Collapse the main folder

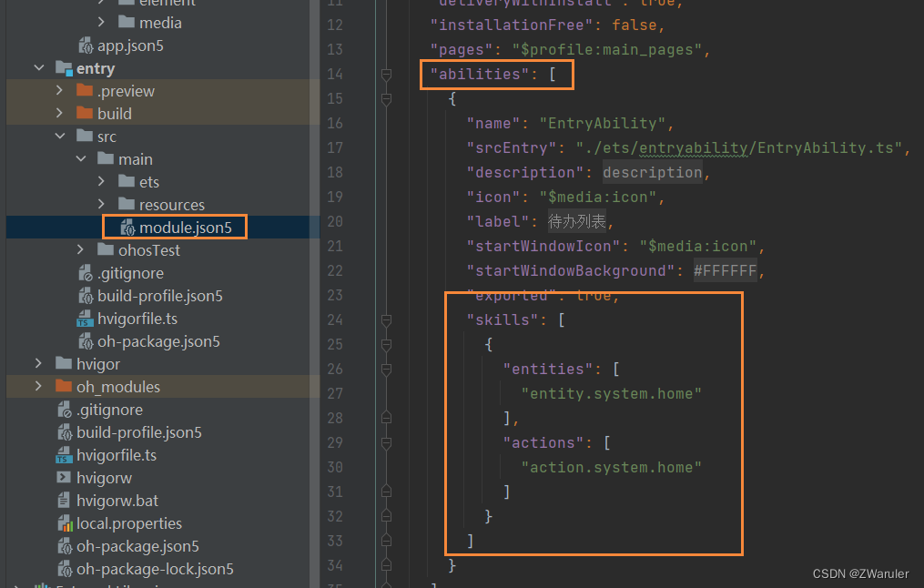81,159
